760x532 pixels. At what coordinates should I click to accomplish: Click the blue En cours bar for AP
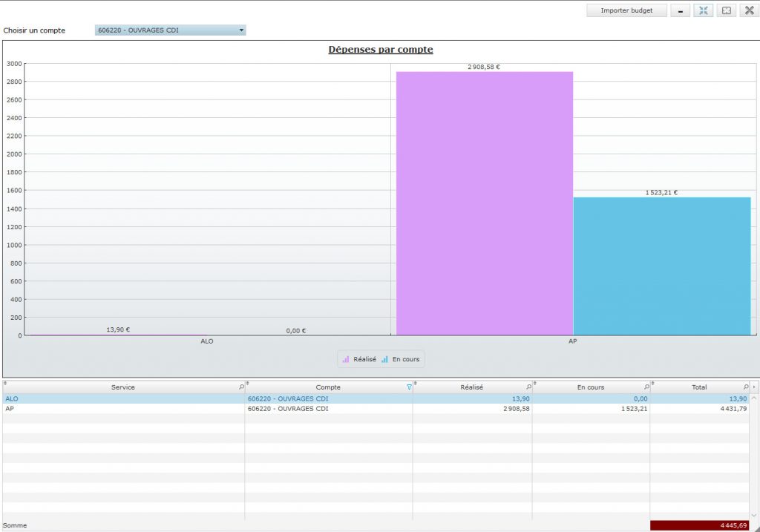[661, 266]
